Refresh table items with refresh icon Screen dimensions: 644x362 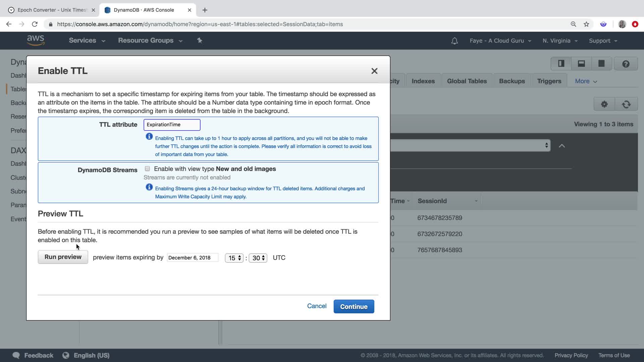point(626,104)
